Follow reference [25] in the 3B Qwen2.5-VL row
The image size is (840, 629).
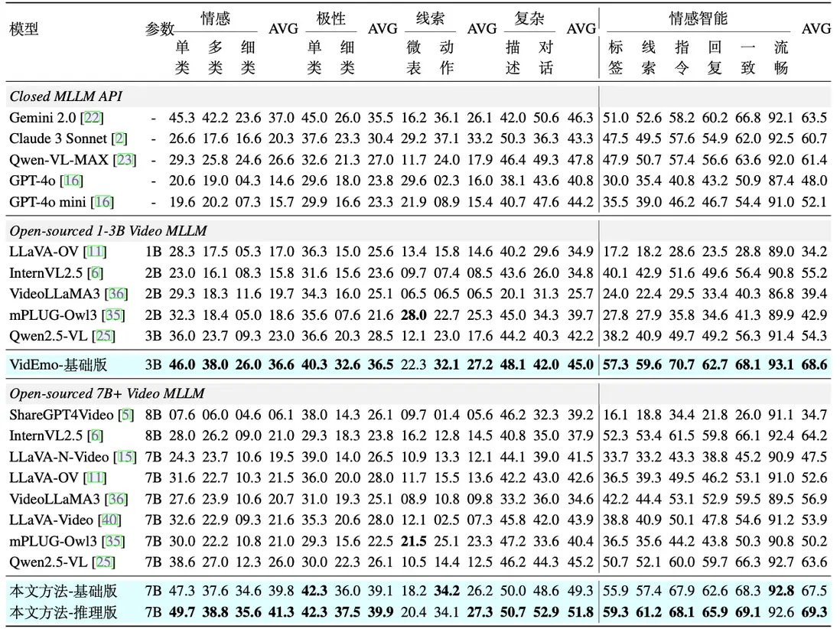point(103,336)
